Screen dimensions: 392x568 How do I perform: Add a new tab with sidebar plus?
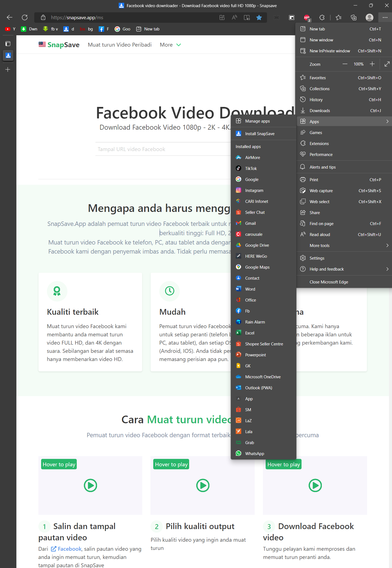(8, 70)
